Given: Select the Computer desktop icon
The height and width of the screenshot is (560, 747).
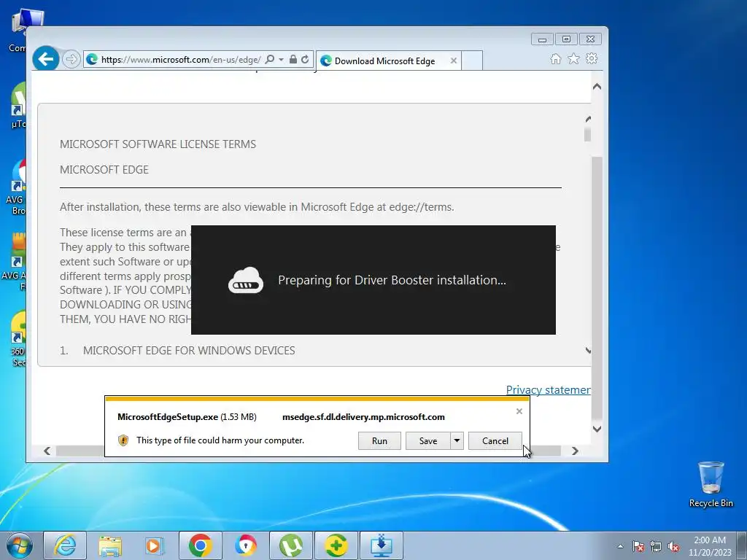Looking at the screenshot, I should tap(19, 31).
